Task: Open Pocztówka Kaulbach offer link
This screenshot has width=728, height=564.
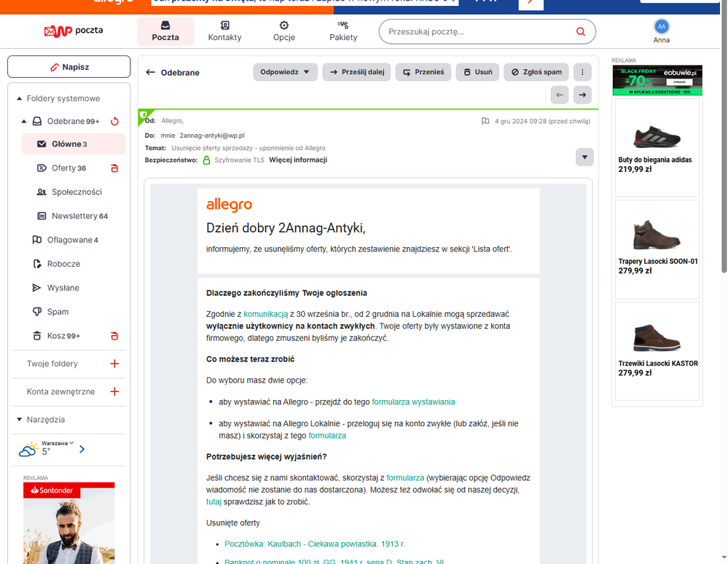Action: 314,544
